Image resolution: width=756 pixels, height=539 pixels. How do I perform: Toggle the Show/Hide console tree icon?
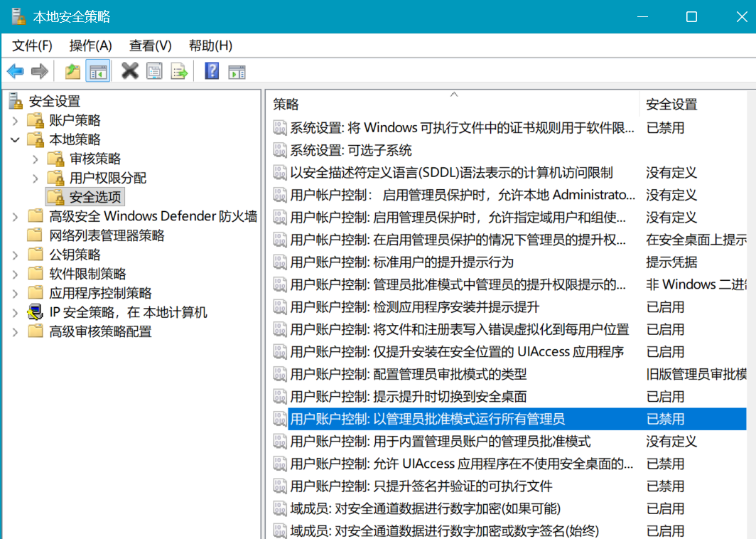coord(98,71)
